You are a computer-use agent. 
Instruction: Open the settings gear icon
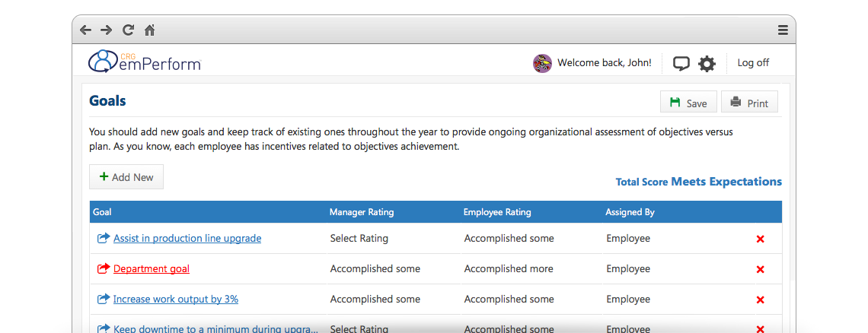coord(707,63)
